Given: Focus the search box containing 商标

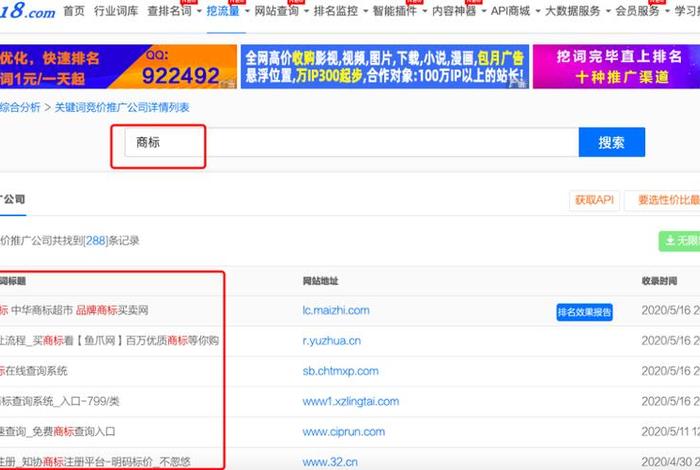Looking at the screenshot, I should click(x=351, y=142).
